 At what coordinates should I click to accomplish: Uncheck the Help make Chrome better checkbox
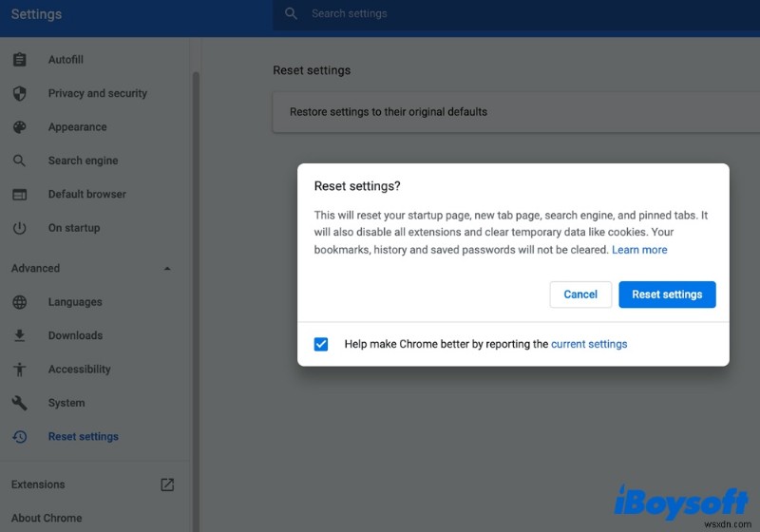321,344
